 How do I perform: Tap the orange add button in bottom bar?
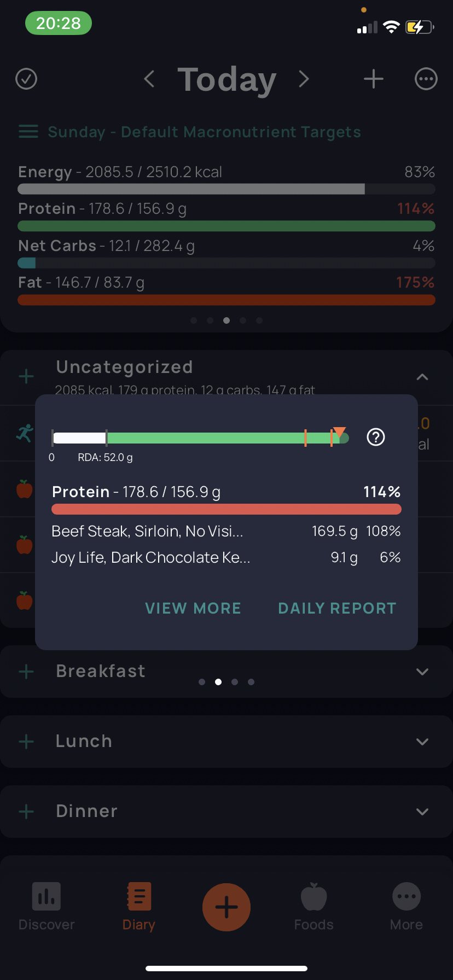tap(226, 907)
